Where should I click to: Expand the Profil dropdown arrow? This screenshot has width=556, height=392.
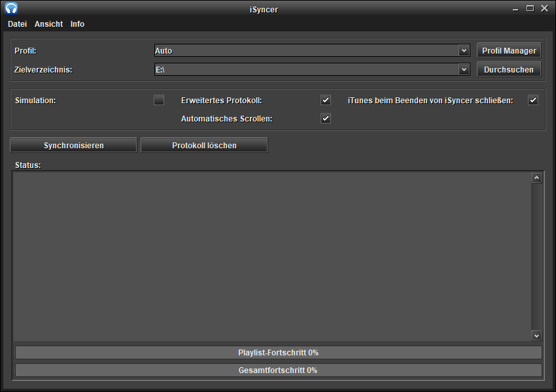[464, 51]
